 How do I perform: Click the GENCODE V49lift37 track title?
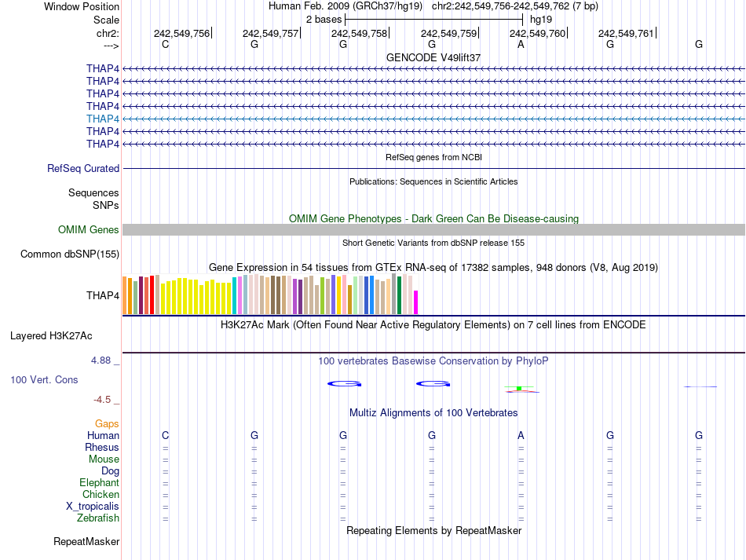click(433, 57)
